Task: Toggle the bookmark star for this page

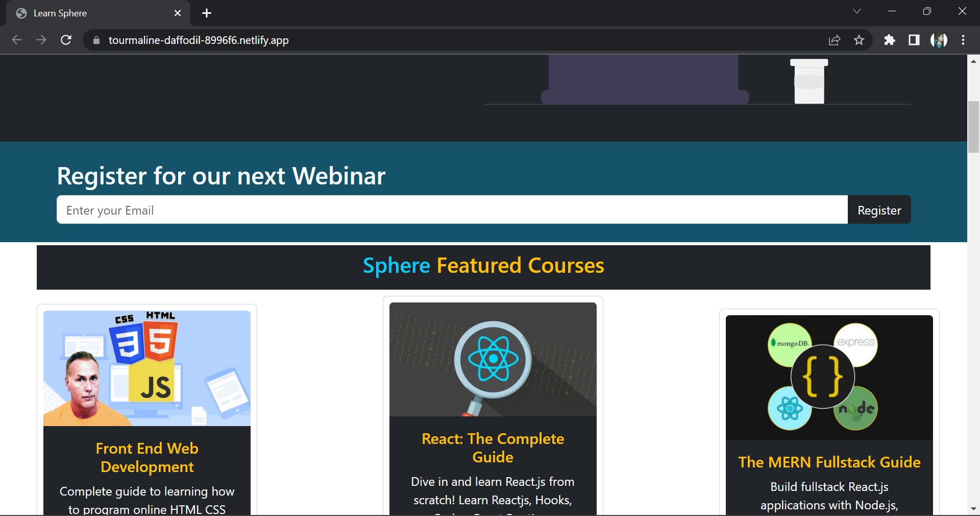Action: point(859,40)
